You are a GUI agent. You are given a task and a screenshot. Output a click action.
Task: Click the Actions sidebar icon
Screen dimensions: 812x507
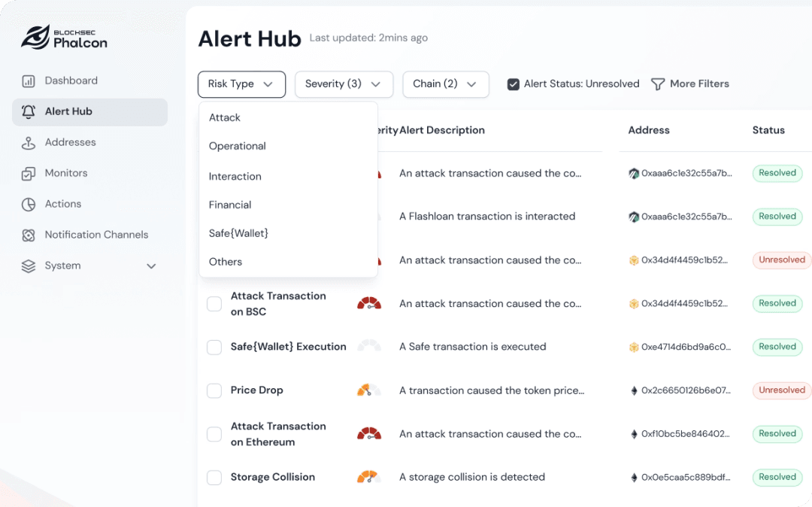(29, 205)
